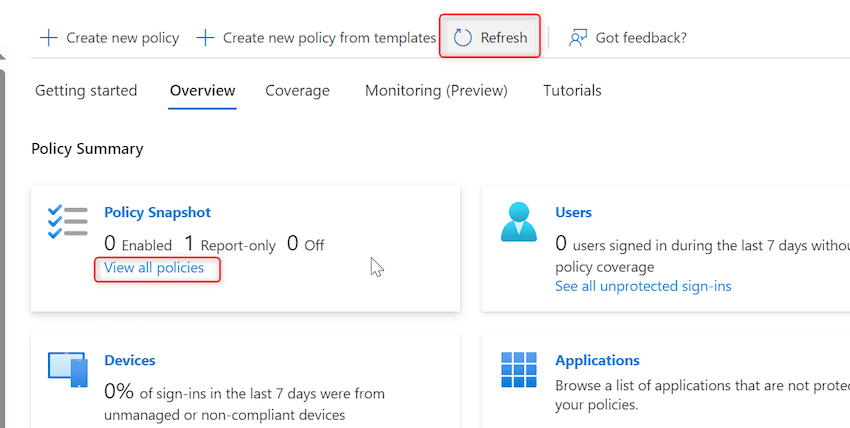Open the See all unprotected sign-ins link

(643, 286)
